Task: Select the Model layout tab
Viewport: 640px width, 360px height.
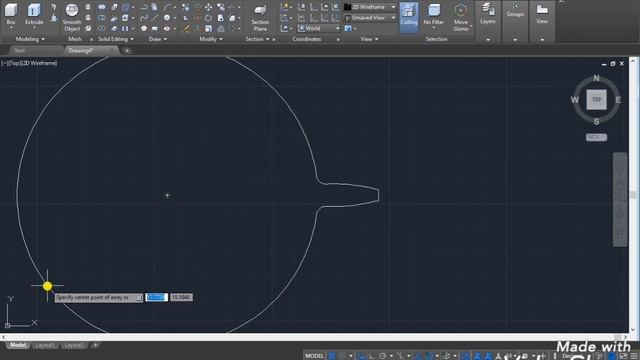Action: pyautogui.click(x=18, y=345)
